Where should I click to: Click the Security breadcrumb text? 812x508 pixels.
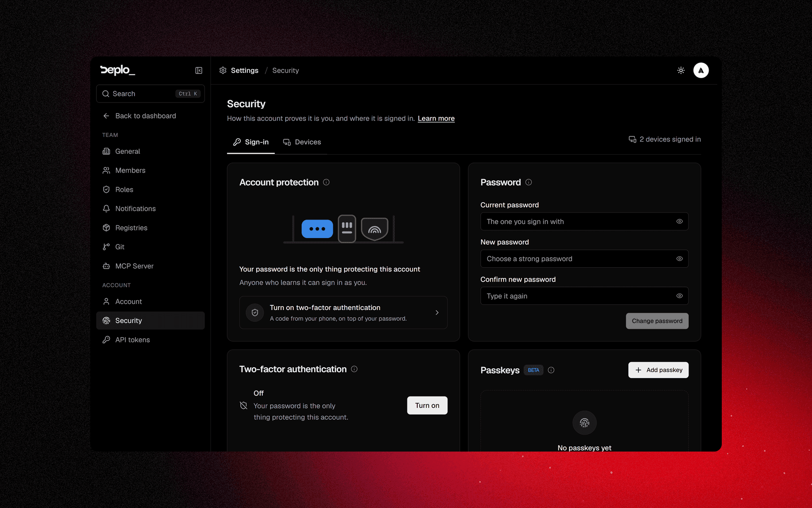(286, 71)
